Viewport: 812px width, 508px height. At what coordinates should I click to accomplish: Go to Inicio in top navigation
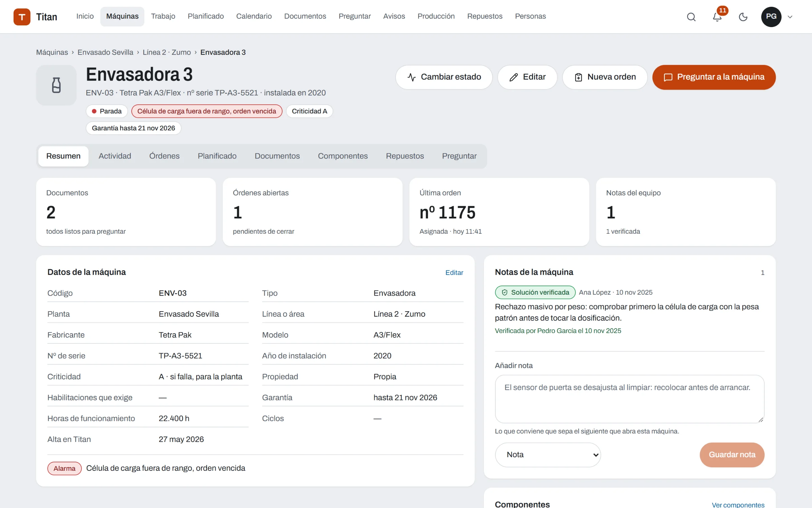pos(85,16)
